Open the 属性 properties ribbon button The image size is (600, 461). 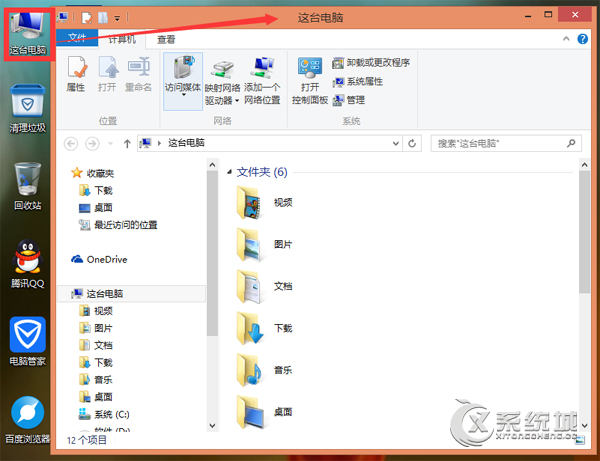point(76,75)
